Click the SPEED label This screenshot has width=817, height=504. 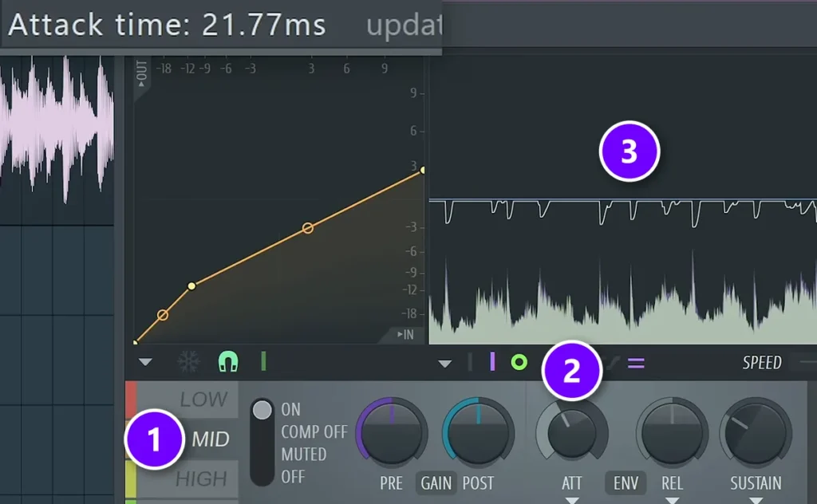[762, 362]
